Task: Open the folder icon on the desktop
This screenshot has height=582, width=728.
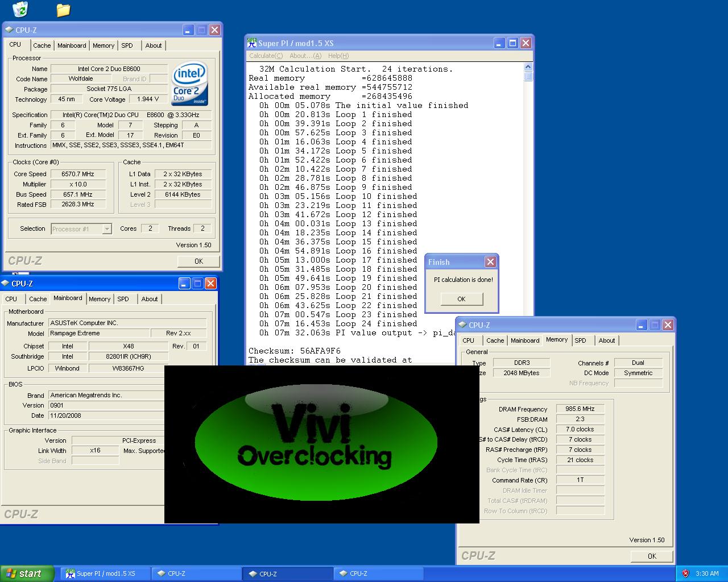Action: (63, 10)
